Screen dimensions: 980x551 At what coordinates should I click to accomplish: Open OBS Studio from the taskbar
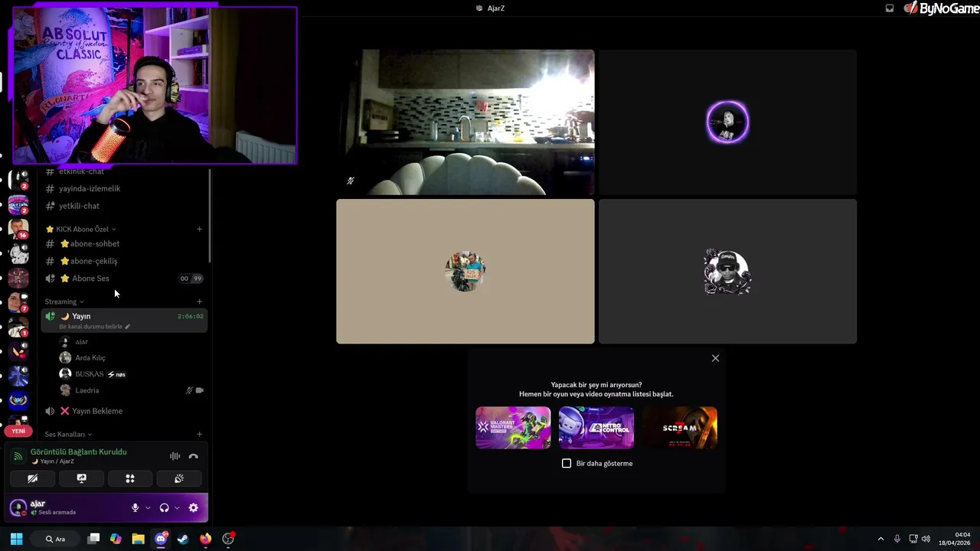228,539
